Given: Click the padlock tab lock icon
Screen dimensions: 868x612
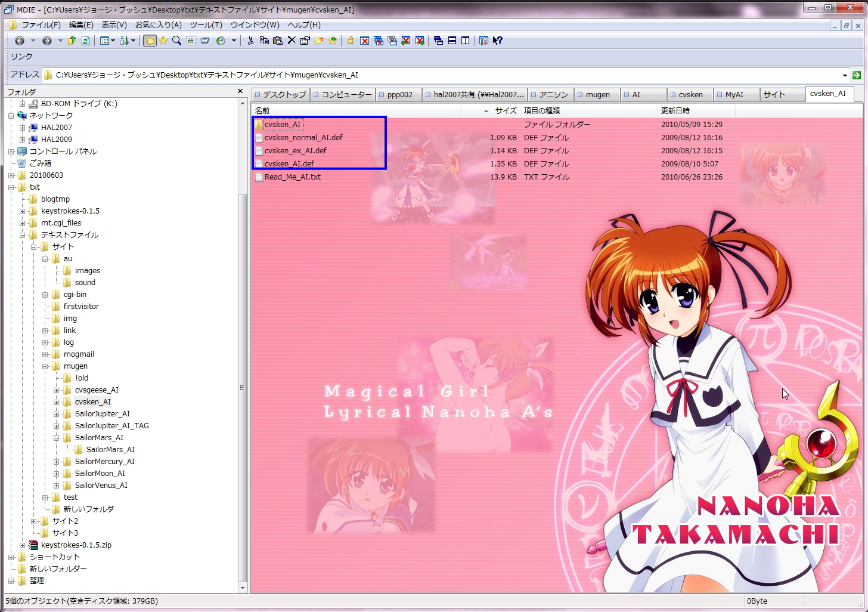Looking at the screenshot, I should pos(350,41).
